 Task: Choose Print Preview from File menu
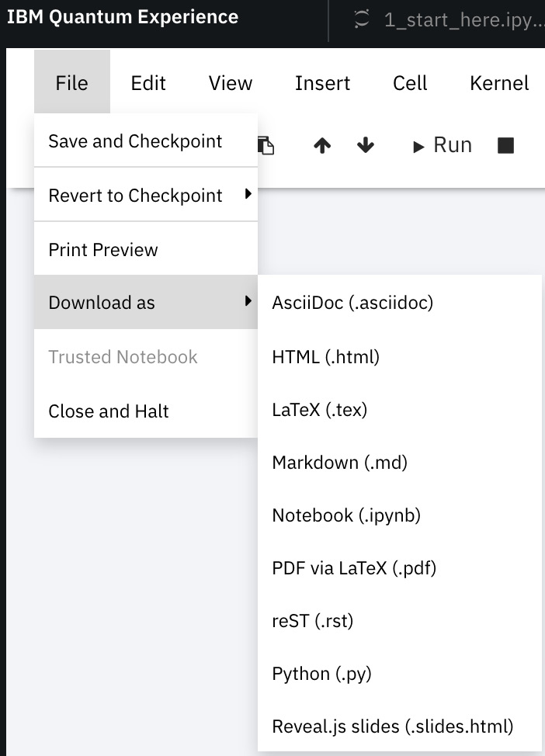click(103, 250)
